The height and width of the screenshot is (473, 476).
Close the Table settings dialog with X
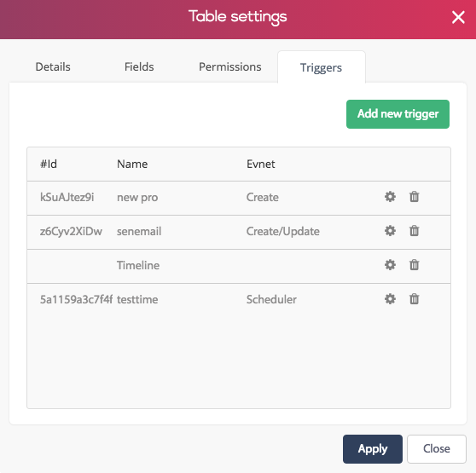(x=458, y=17)
